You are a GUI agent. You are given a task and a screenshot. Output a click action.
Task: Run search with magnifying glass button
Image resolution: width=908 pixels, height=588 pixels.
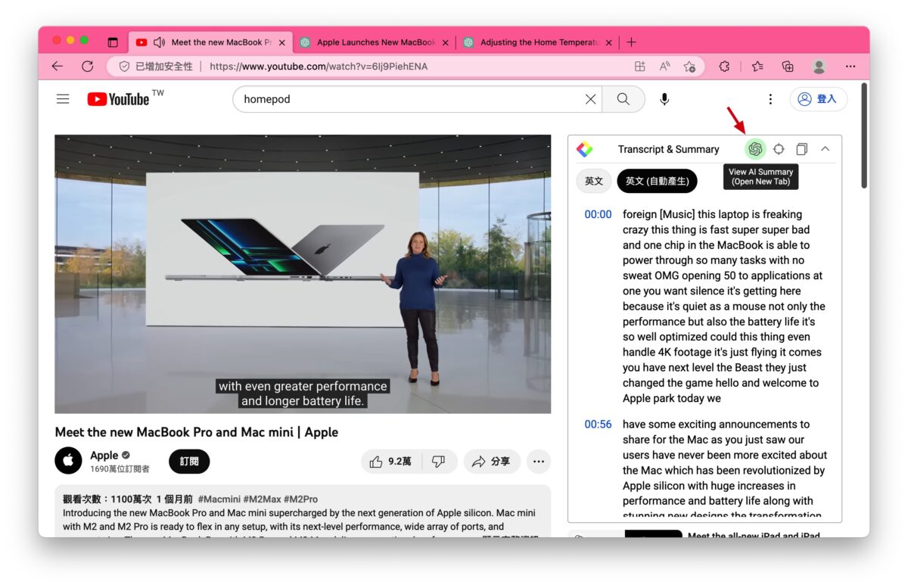[x=623, y=99]
